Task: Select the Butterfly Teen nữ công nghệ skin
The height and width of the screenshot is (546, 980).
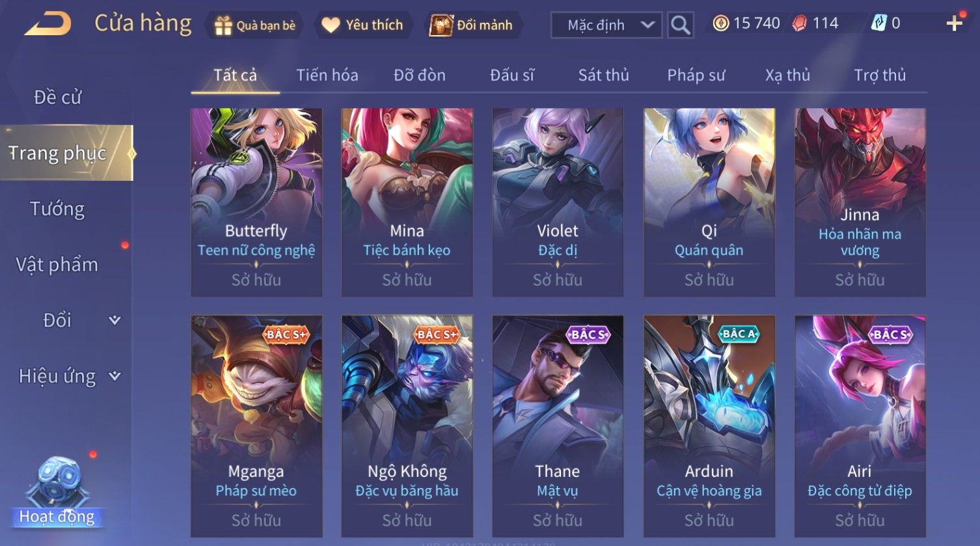Action: pyautogui.click(x=256, y=202)
